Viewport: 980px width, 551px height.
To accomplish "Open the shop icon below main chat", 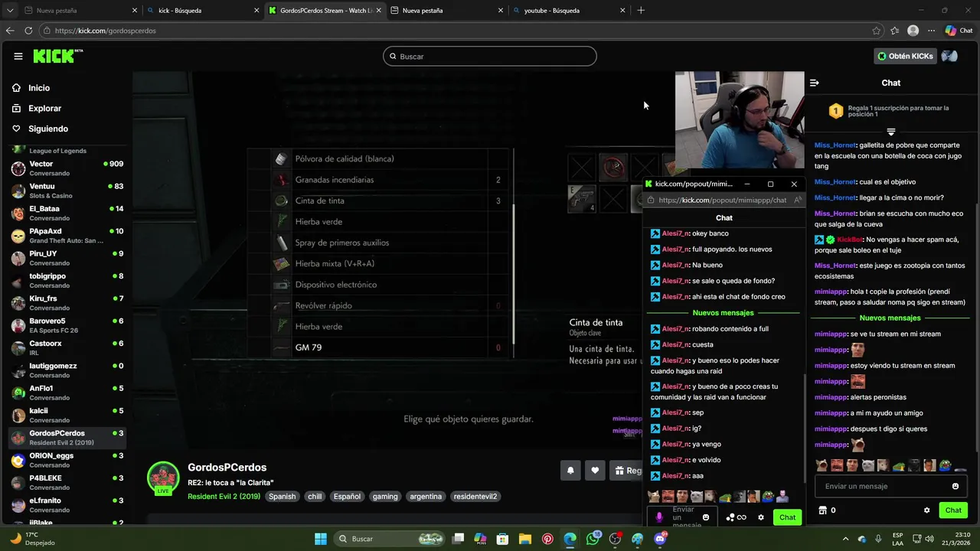I will point(823,510).
